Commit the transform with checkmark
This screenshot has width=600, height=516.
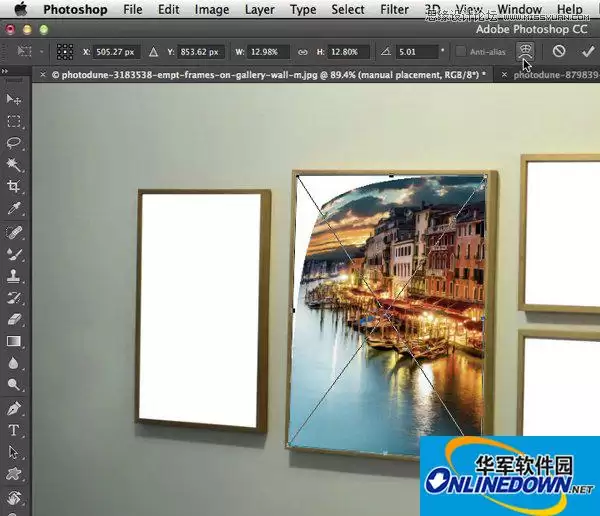point(588,51)
